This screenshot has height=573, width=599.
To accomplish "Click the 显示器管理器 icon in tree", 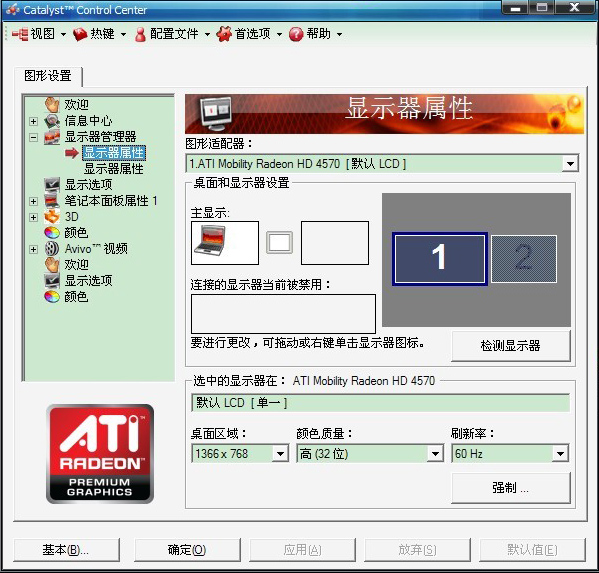I will click(x=52, y=137).
